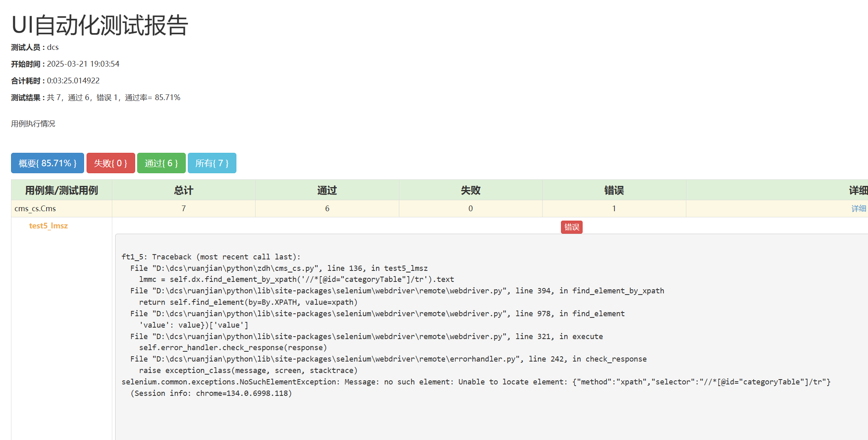Click the 通过 column header
This screenshot has width=868, height=440.
point(327,190)
